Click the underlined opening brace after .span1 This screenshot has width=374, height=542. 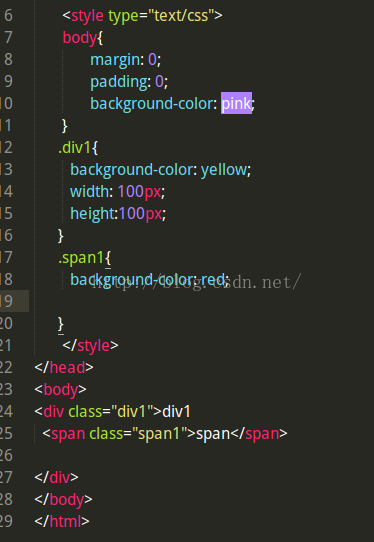(x=108, y=259)
